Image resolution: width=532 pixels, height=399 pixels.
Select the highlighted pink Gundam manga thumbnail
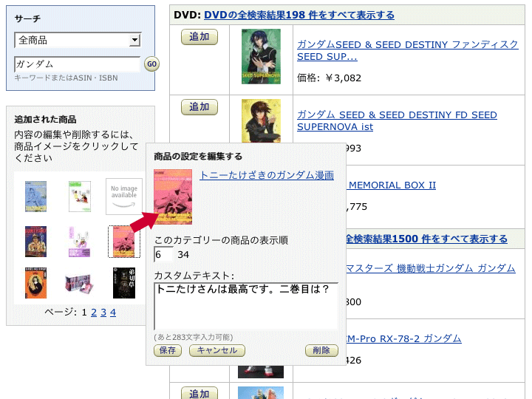(124, 242)
